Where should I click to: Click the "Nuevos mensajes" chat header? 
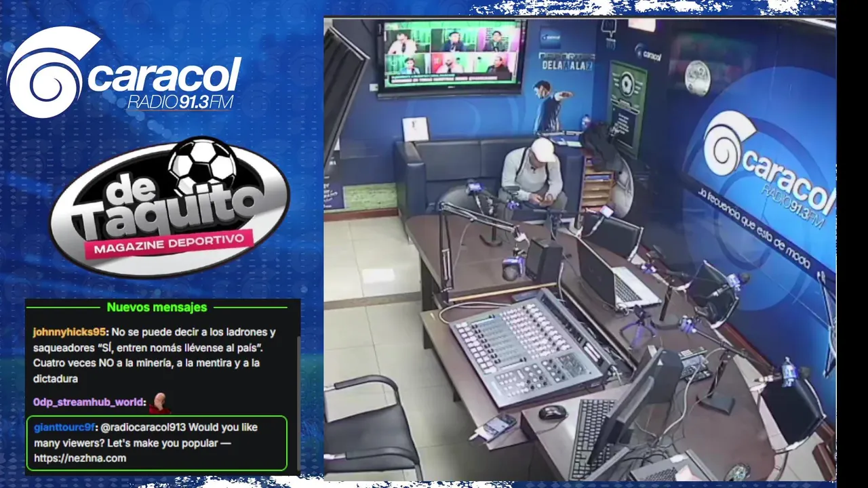(157, 308)
